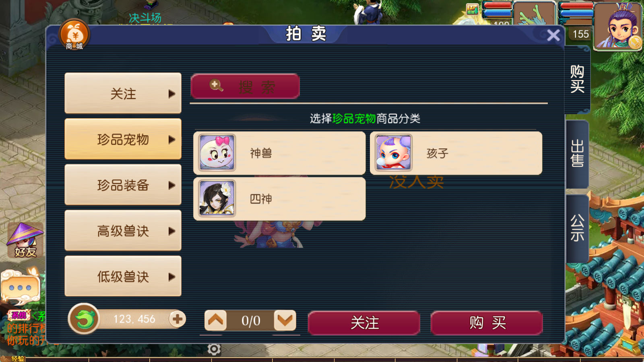Go to previous page with up arrow
Viewport: 644px width, 362px height.
(215, 321)
